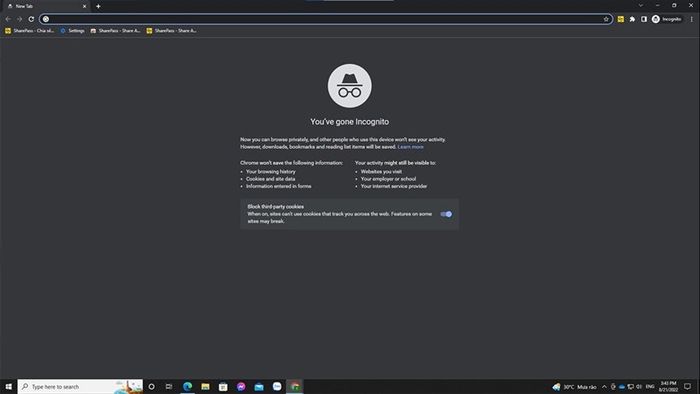The width and height of the screenshot is (700, 394).
Task: Open a new tab with the plus button
Action: [x=98, y=6]
